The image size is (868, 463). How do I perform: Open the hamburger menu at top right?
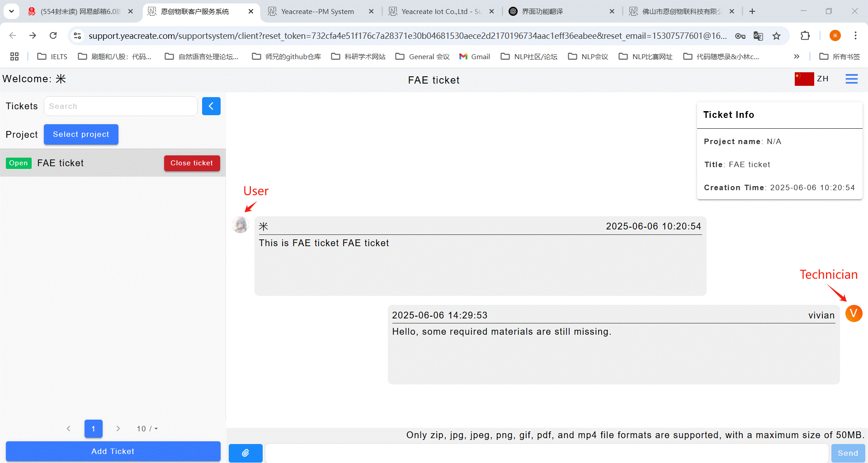click(851, 79)
